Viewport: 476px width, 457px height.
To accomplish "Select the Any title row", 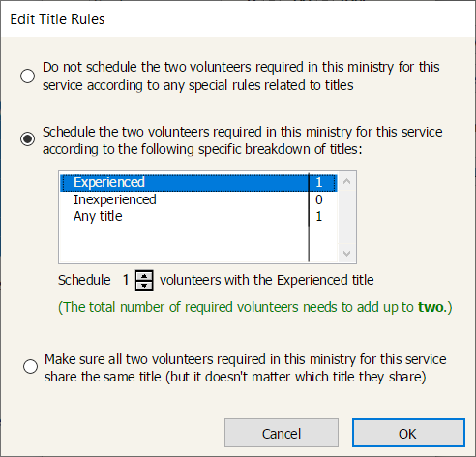I will click(198, 217).
